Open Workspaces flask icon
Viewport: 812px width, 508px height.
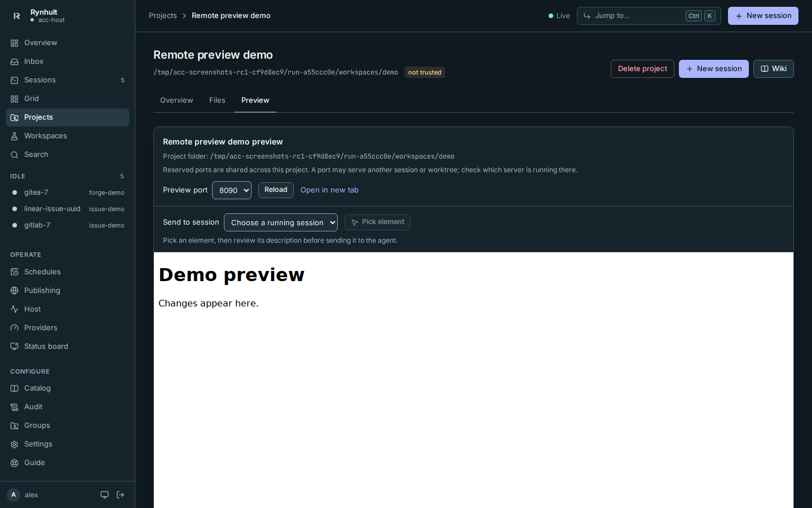(15, 136)
